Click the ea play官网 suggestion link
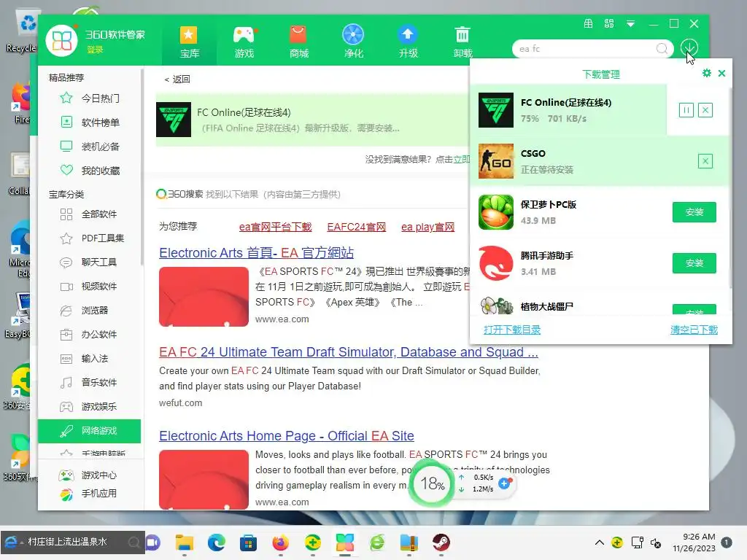 (x=427, y=227)
